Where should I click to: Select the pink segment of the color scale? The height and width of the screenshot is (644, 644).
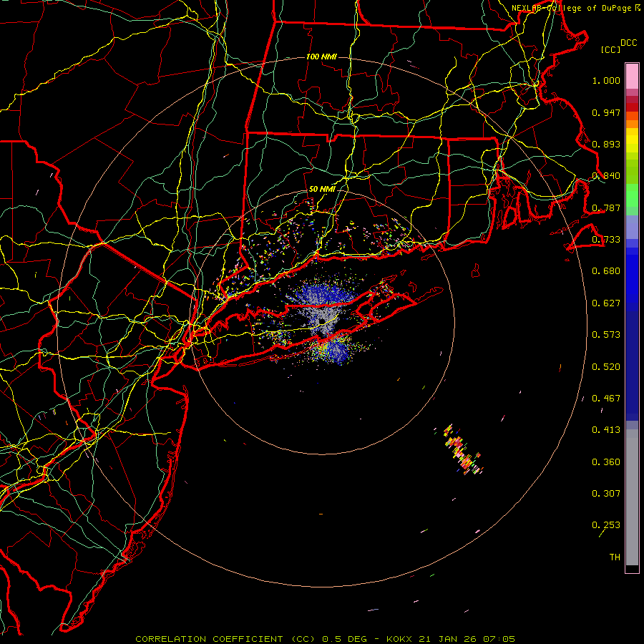(x=632, y=76)
